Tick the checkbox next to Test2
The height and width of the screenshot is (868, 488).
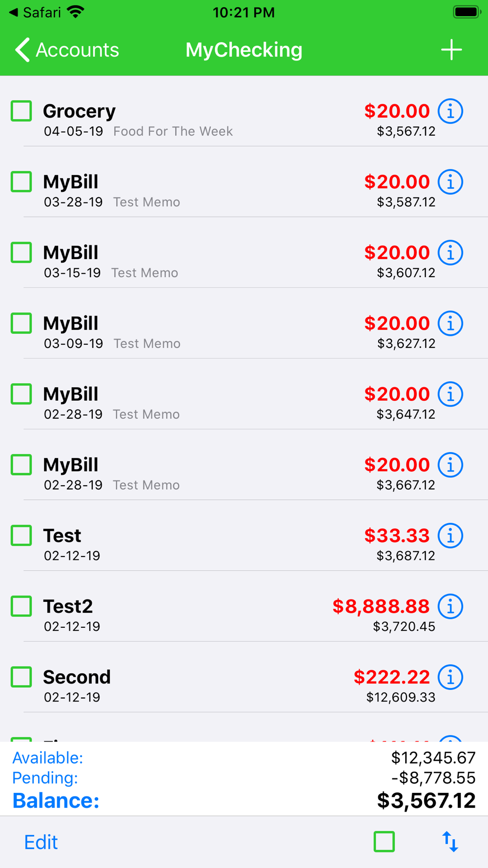pos(21,606)
